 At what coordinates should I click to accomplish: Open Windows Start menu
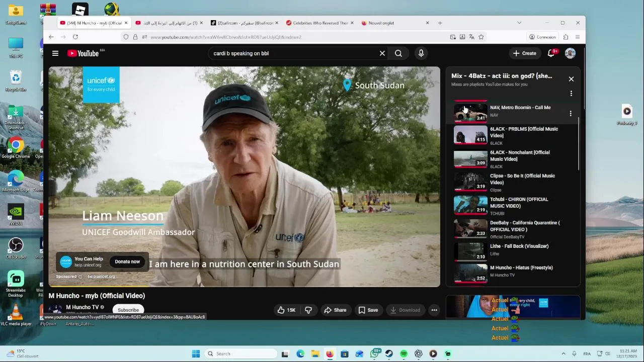point(196,353)
